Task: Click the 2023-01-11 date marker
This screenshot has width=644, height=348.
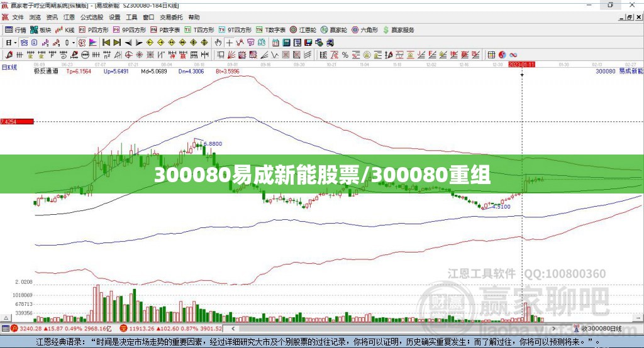Action: 521,65
